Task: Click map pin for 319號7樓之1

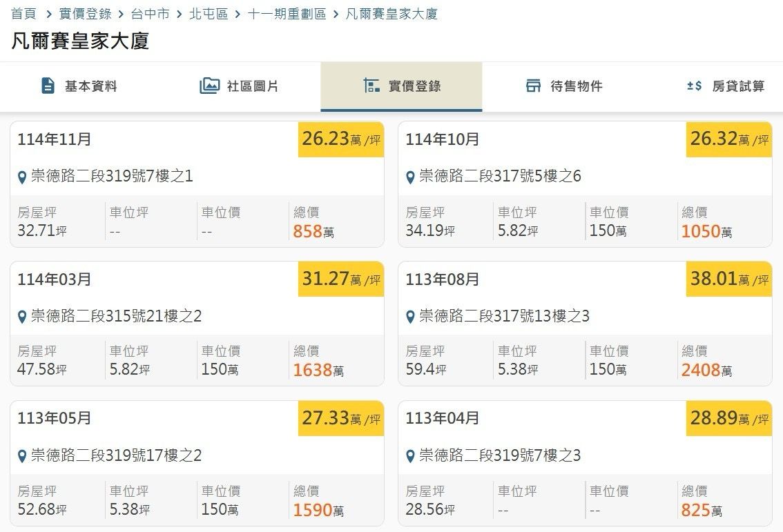Action: tap(22, 177)
